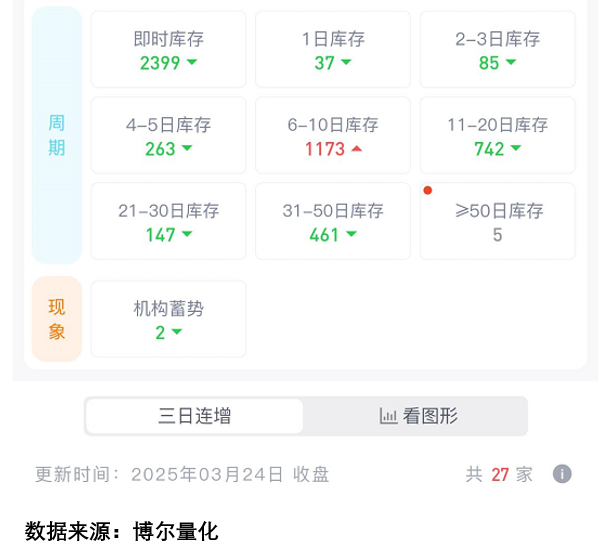Image resolution: width=616 pixels, height=553 pixels.
Task: Open the 即时库存 card
Action: [169, 49]
